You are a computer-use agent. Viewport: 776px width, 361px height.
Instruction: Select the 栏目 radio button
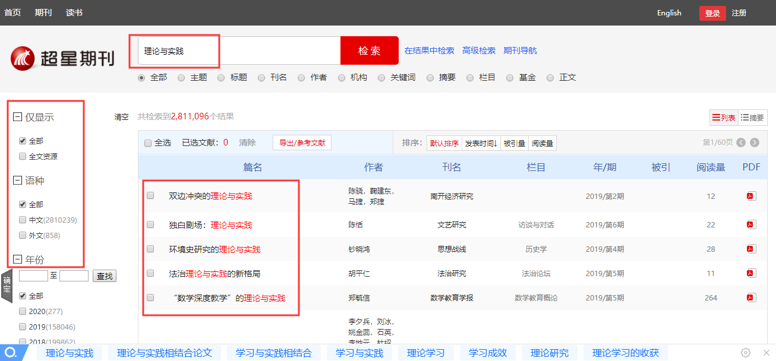[x=469, y=78]
